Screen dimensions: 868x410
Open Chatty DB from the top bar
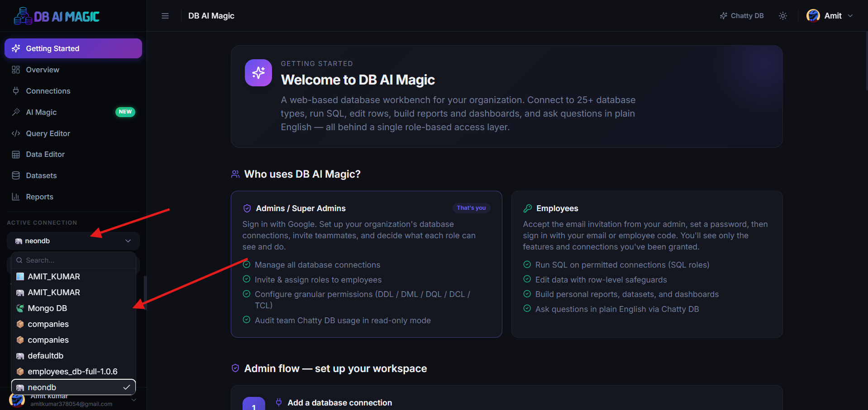point(742,16)
